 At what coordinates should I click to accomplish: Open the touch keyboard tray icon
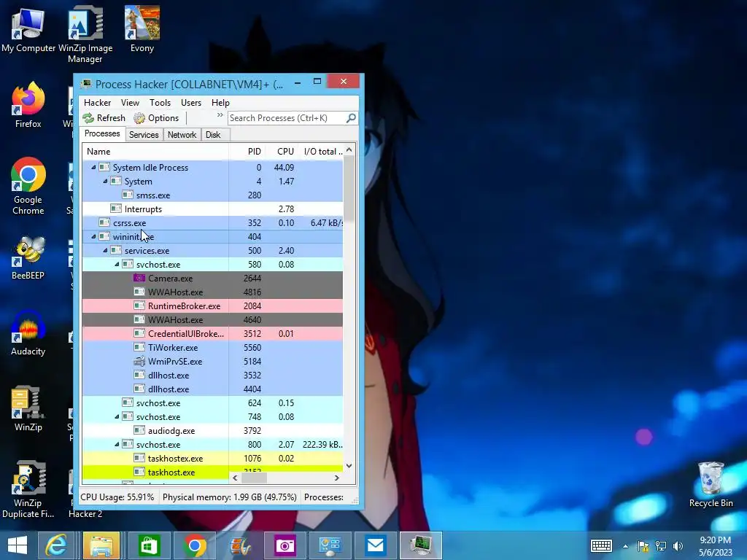coord(601,545)
